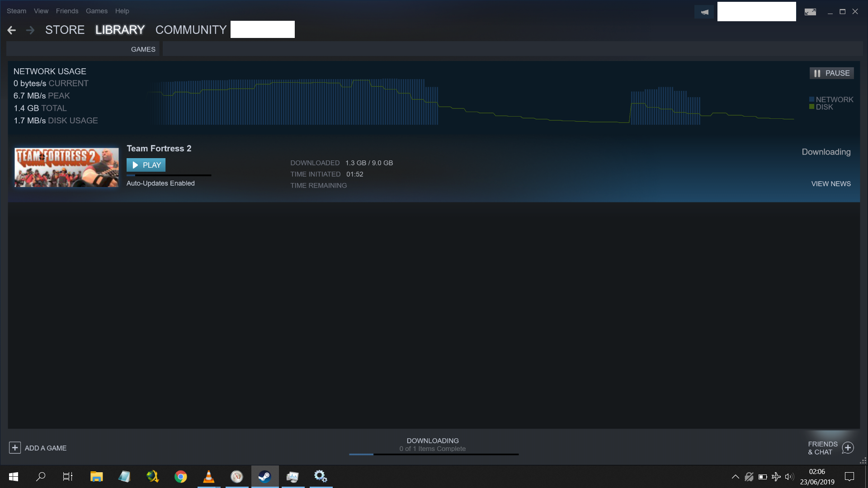868x488 pixels.
Task: Pause the current download
Action: tap(831, 73)
